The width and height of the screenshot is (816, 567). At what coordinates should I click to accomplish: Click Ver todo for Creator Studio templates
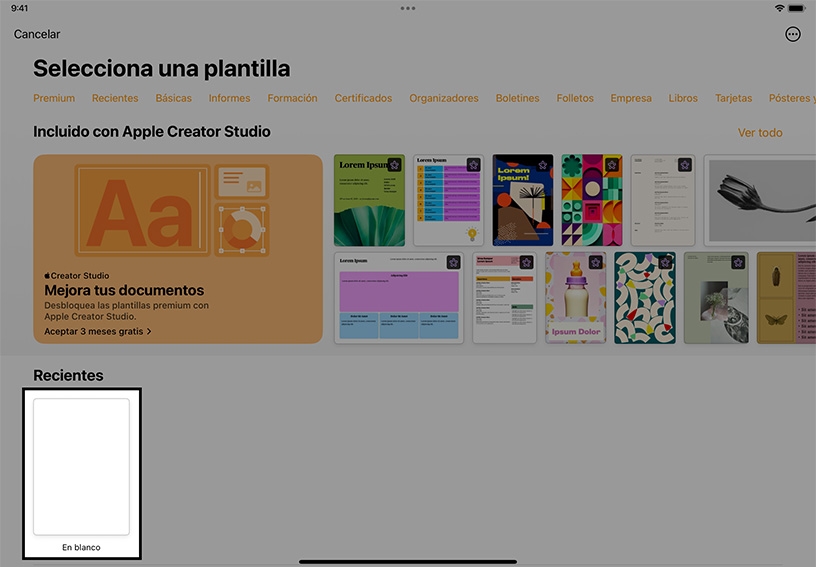point(760,133)
